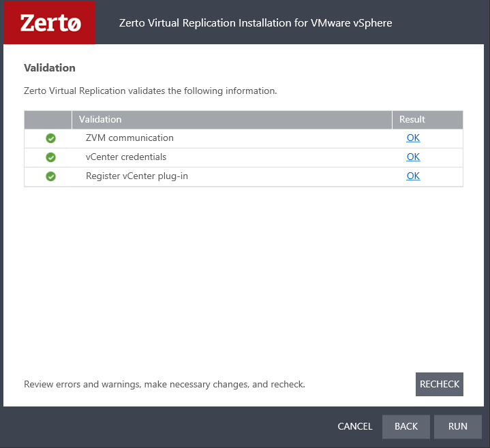This screenshot has height=448, width=490.
Task: Click the Result column header
Action: 412,119
